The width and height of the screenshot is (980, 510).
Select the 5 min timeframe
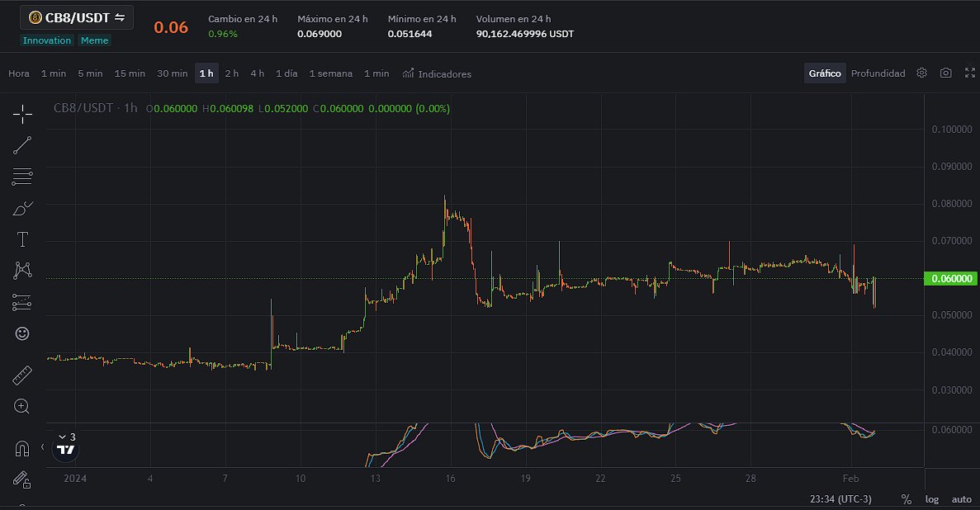click(90, 73)
